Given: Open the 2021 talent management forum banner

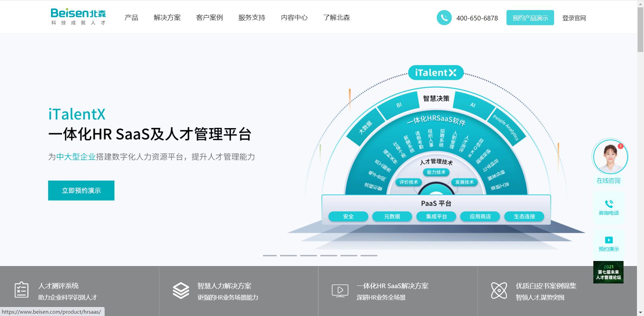Looking at the screenshot, I should click(608, 272).
